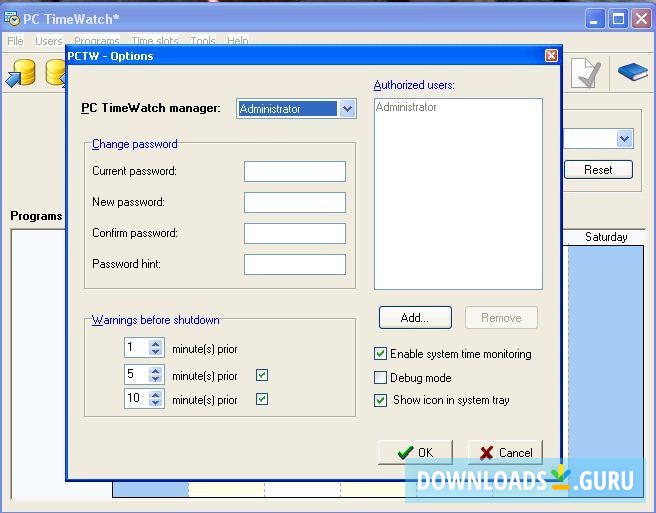Open the Programs menu in PC TimeWatch

click(97, 41)
